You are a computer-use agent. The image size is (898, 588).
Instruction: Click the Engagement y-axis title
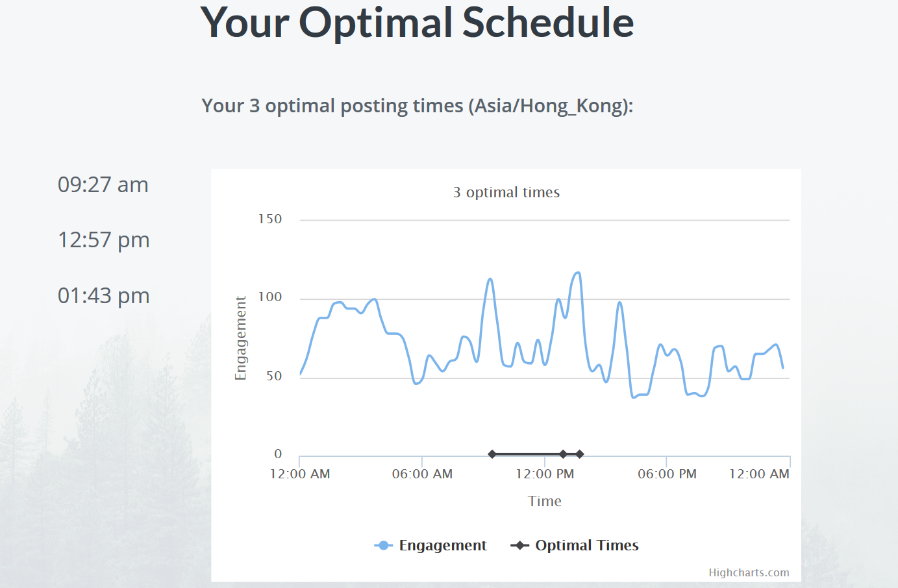[x=241, y=338]
